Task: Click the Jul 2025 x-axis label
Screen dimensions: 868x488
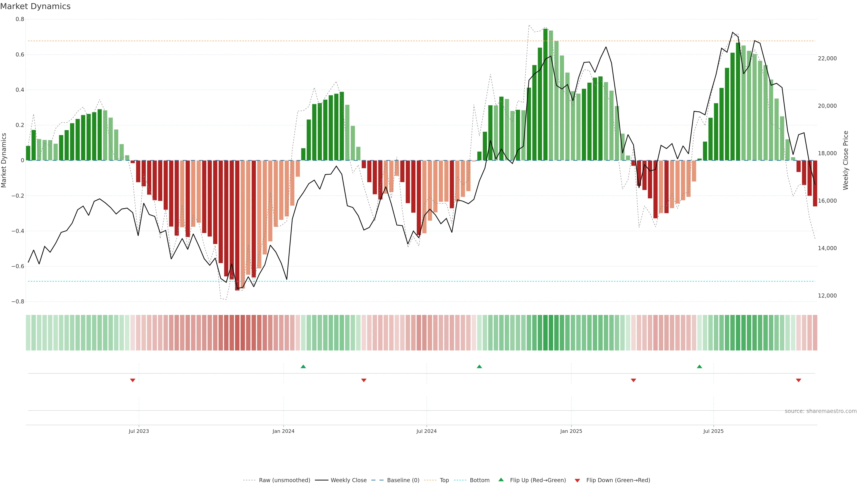Action: (x=713, y=431)
